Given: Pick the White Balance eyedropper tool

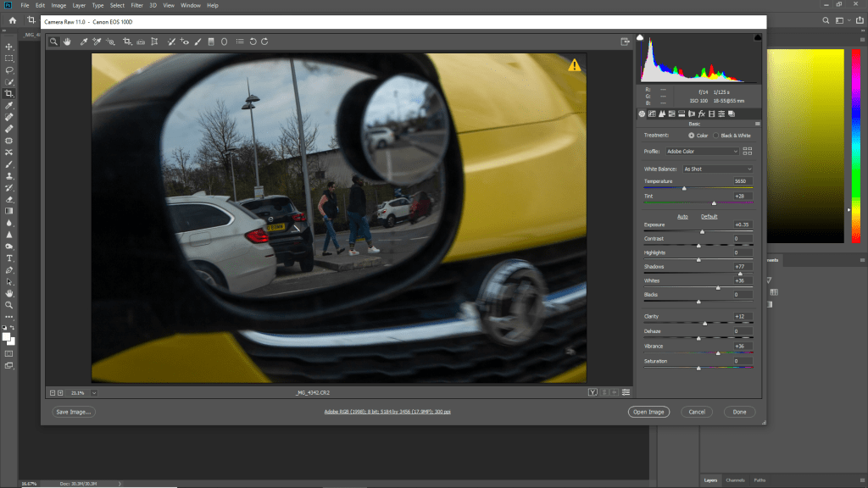Looking at the screenshot, I should point(83,41).
